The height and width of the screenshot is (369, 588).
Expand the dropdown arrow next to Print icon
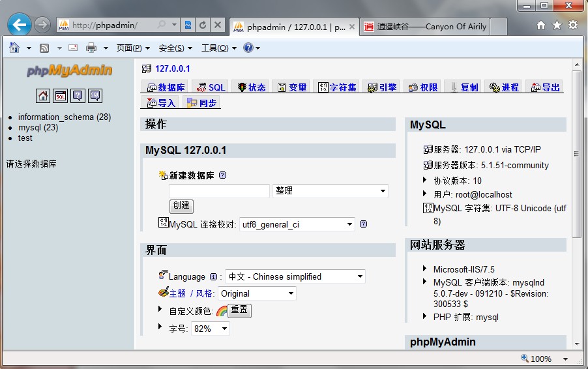(106, 48)
